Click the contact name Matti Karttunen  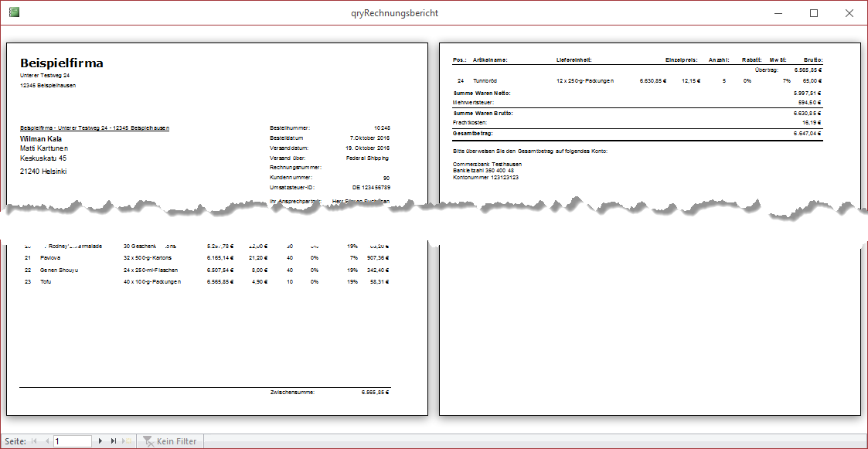tap(44, 148)
